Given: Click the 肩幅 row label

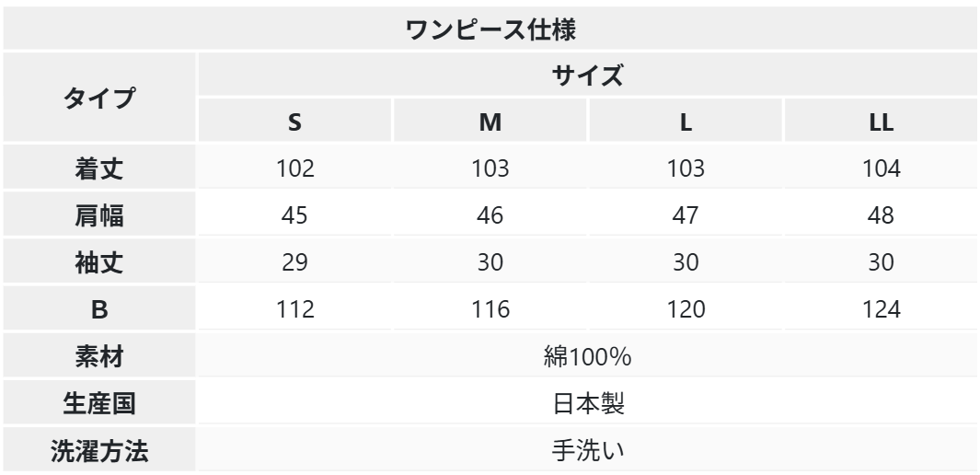Looking at the screenshot, I should click(99, 215).
